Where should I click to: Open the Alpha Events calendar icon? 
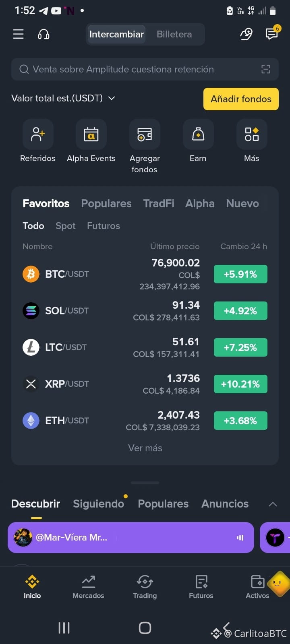(91, 134)
